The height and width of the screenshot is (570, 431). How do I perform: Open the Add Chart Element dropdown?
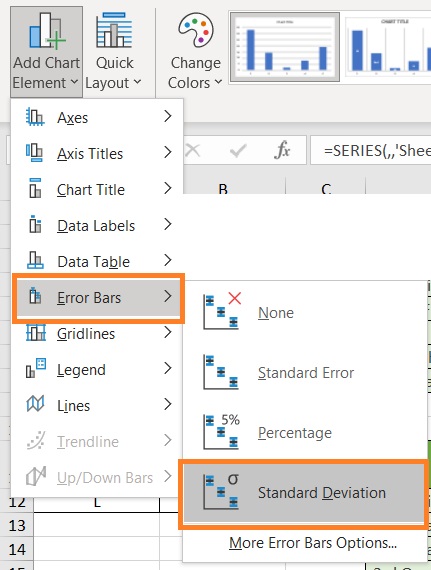pos(47,52)
